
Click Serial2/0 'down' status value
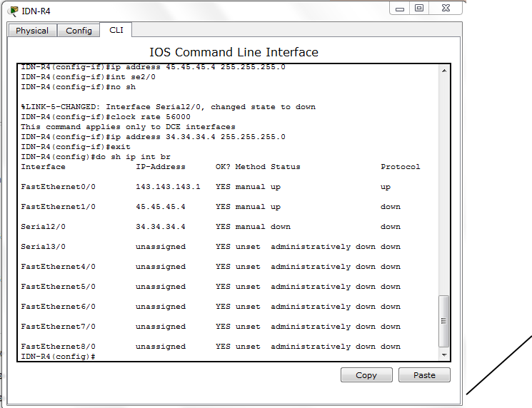pyautogui.click(x=281, y=227)
